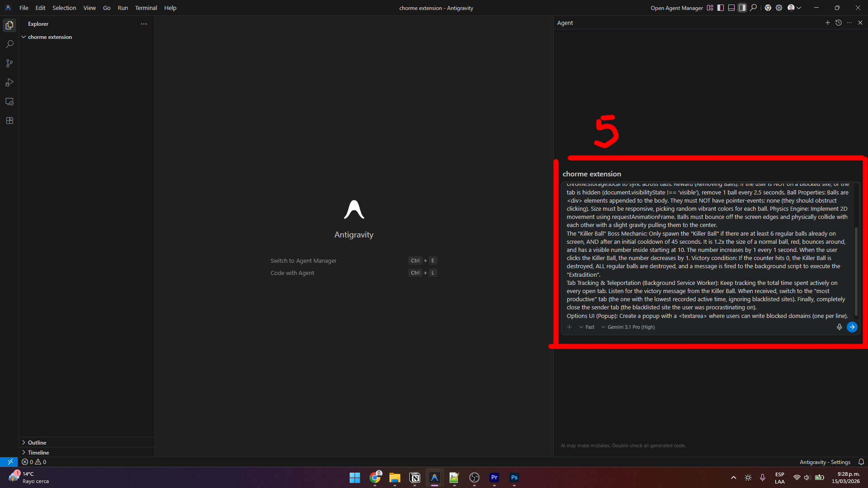Open Premiere Pro from the taskbar
This screenshot has width=868, height=488.
494,478
